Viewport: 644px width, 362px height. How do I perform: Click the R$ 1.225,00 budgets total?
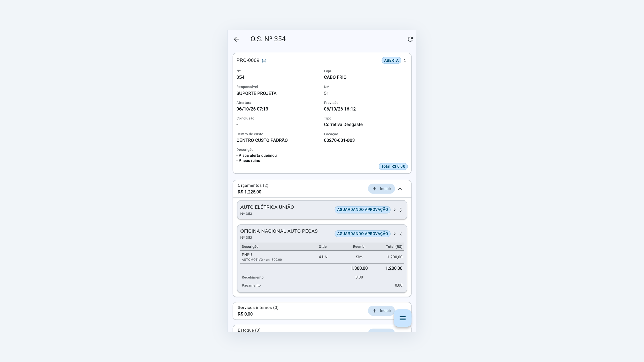(249, 192)
